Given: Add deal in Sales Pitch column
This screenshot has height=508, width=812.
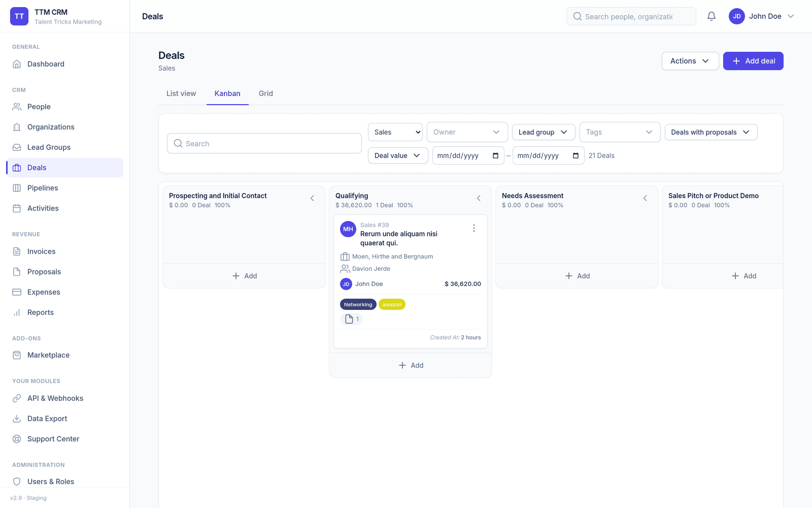Looking at the screenshot, I should click(743, 276).
